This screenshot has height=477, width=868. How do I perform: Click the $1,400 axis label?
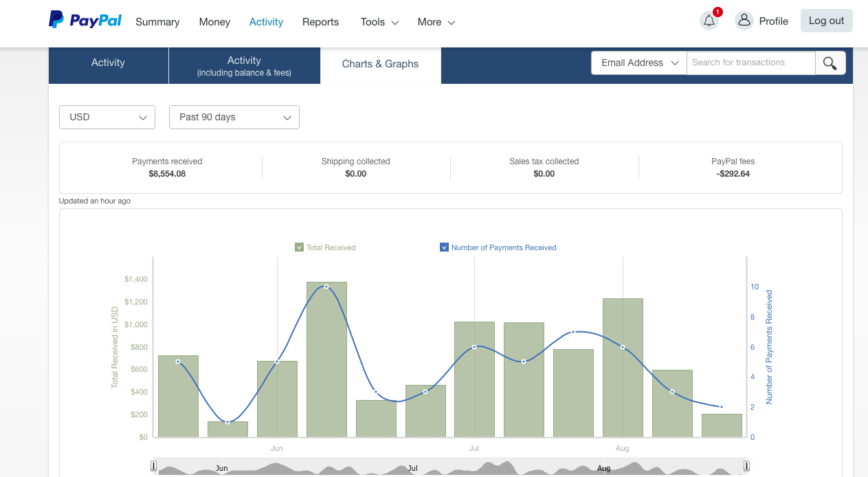tap(136, 279)
